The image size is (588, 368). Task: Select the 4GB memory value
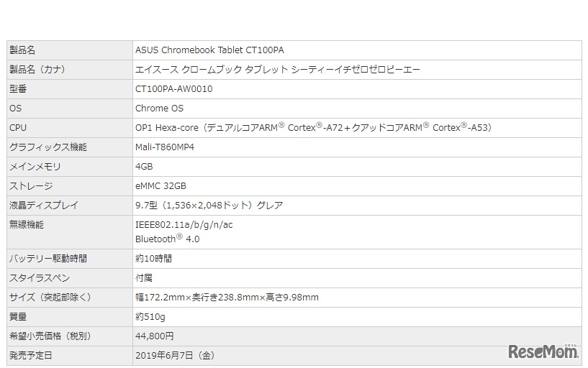point(144,167)
